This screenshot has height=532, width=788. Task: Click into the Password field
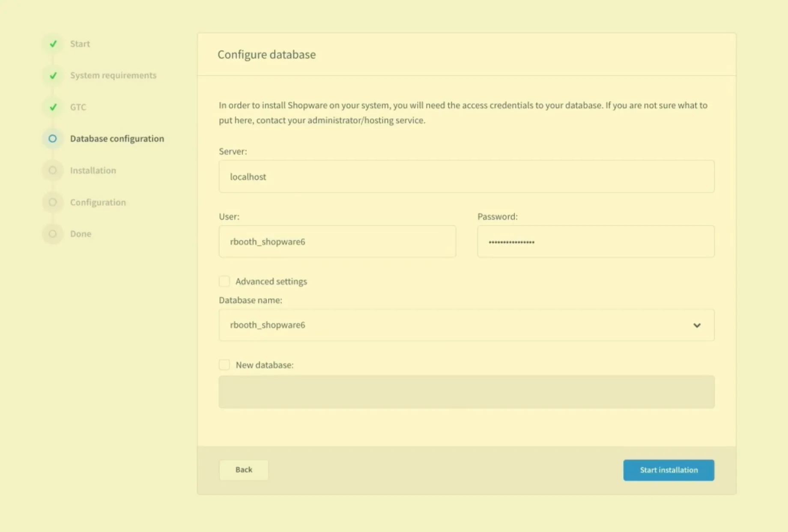tap(596, 242)
